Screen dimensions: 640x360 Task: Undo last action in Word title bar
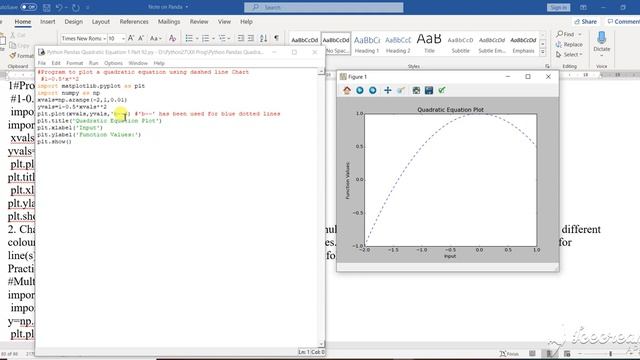pyautogui.click(x=59, y=7)
